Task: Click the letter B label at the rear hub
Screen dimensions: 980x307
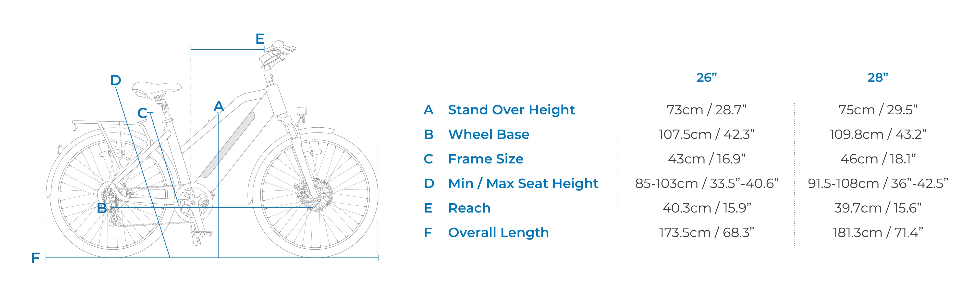Action: (102, 208)
